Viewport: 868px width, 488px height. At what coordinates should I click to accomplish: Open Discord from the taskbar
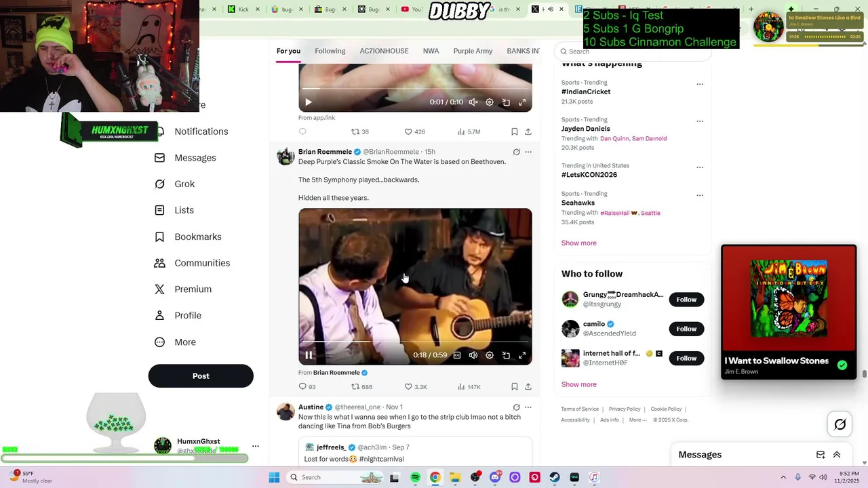[495, 477]
